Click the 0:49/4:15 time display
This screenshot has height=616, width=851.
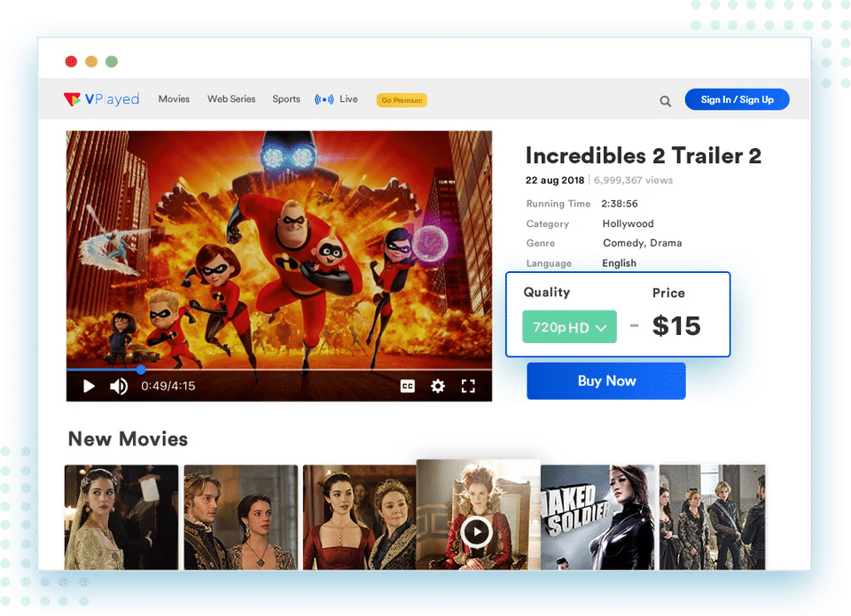pyautogui.click(x=168, y=386)
